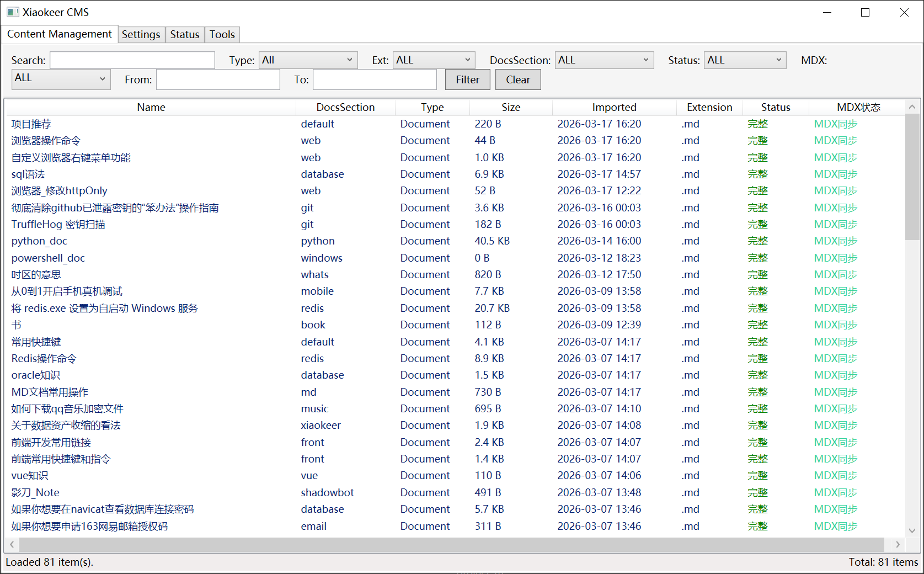Click the From date input field

click(218, 79)
